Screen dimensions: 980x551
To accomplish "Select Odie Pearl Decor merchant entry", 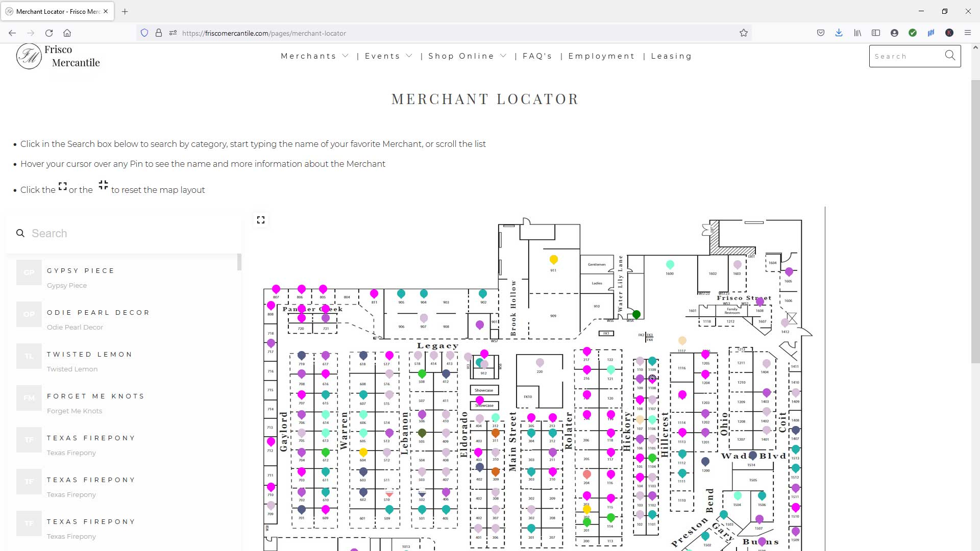I will pos(122,319).
